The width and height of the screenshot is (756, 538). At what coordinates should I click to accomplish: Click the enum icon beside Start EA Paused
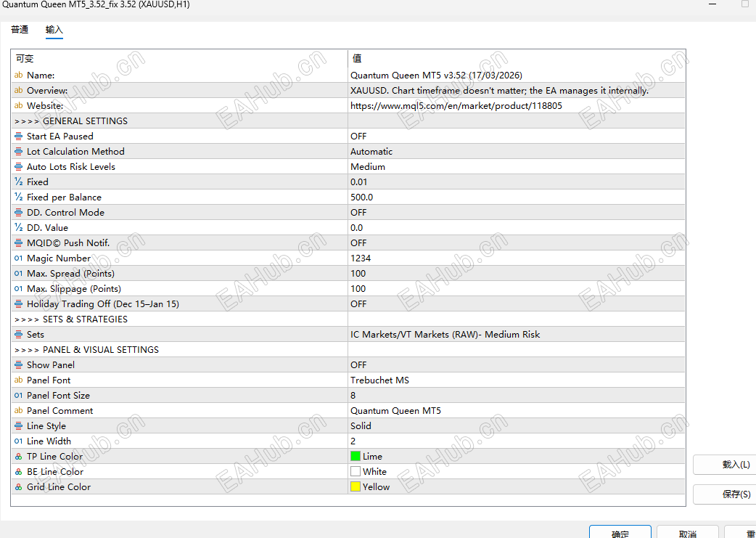18,136
